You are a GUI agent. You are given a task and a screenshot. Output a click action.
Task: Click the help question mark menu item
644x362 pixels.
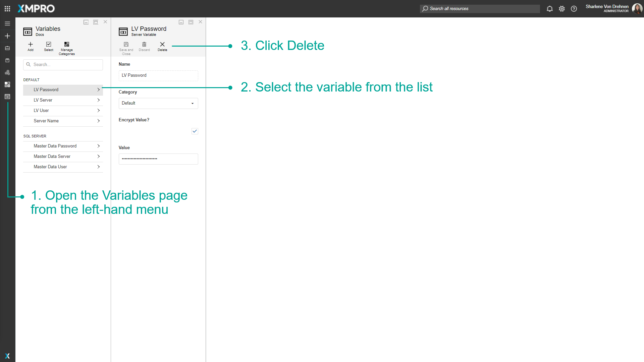pyautogui.click(x=574, y=9)
